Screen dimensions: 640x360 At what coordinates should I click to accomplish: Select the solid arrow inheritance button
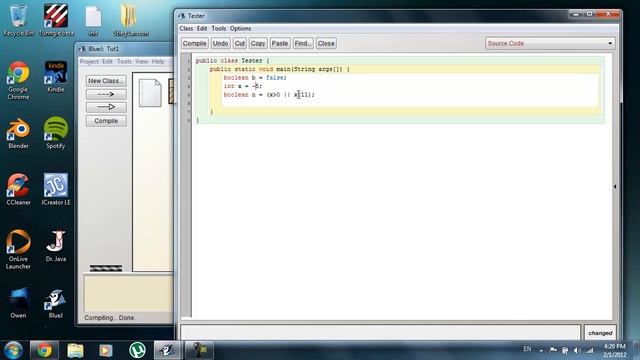click(106, 107)
